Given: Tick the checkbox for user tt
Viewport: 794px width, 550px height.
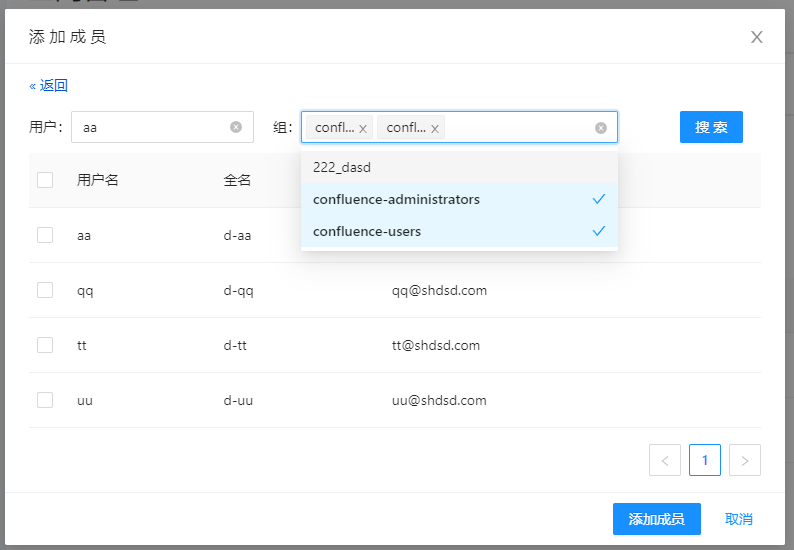Looking at the screenshot, I should (45, 345).
